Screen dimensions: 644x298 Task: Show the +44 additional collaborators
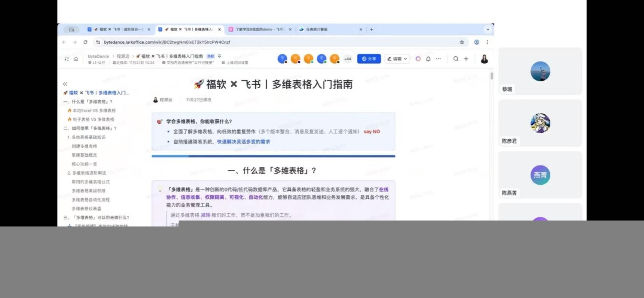coord(347,59)
